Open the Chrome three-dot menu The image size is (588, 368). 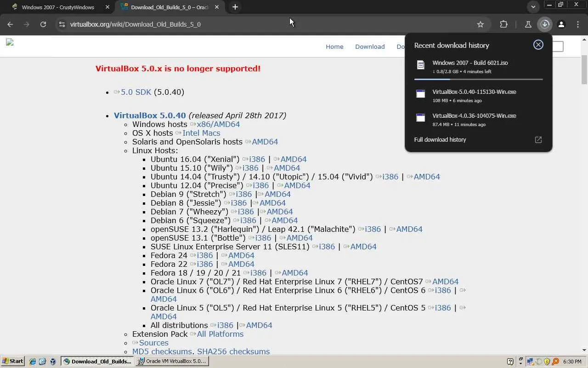(578, 24)
